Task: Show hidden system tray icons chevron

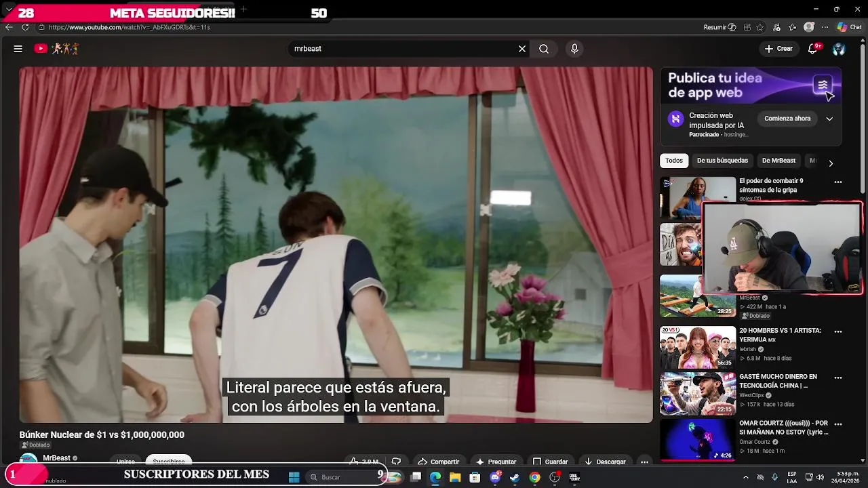Action: [x=745, y=477]
